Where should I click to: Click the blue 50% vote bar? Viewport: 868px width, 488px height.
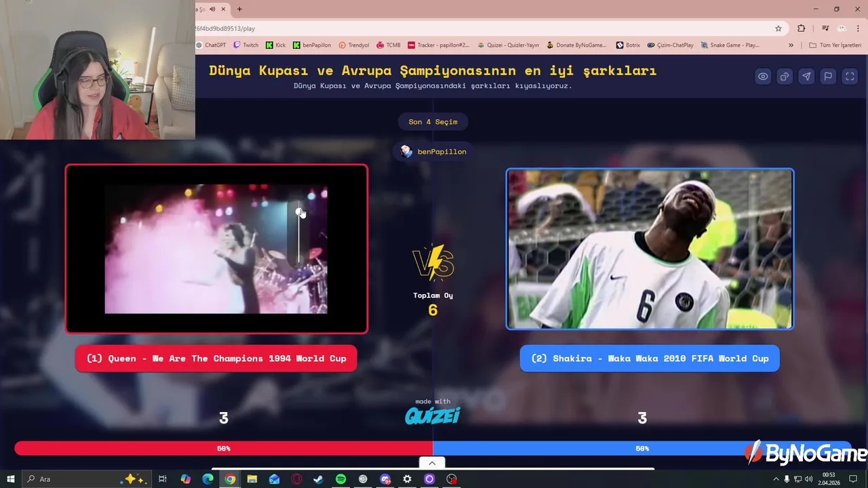tap(642, 449)
